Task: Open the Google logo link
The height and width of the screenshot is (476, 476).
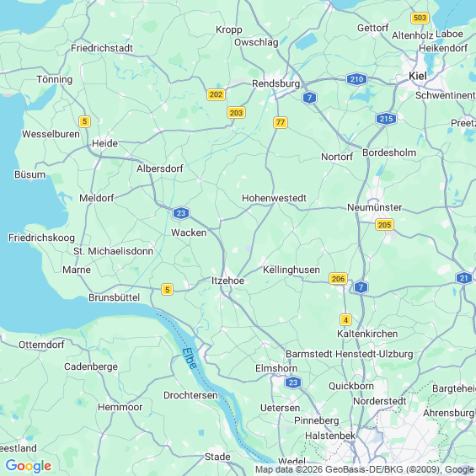Action: pyautogui.click(x=29, y=466)
